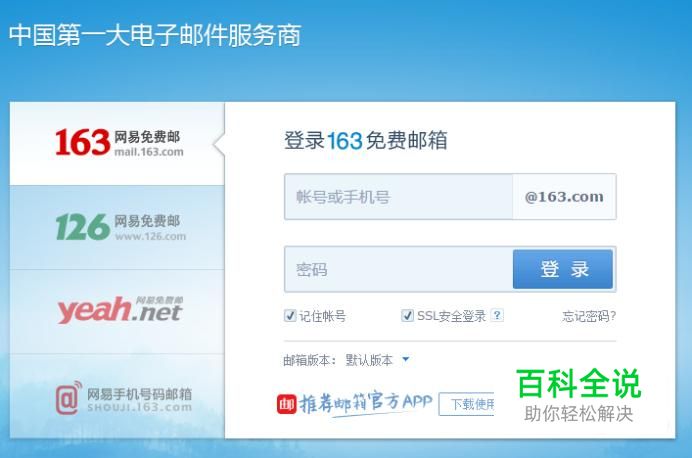Image resolution: width=692 pixels, height=458 pixels.
Task: Choose the 网易手机号码邮箱 tab
Action: click(117, 396)
